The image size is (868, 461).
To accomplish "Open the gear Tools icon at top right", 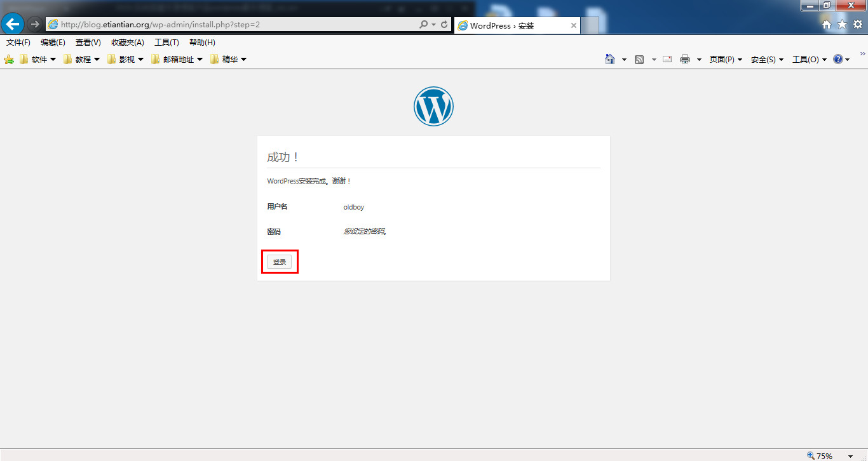I will click(858, 24).
